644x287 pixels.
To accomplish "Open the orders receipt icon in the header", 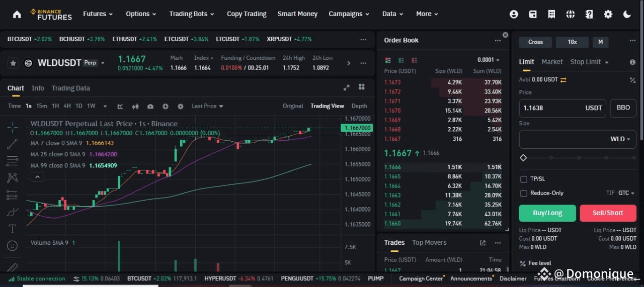I will pos(551,14).
